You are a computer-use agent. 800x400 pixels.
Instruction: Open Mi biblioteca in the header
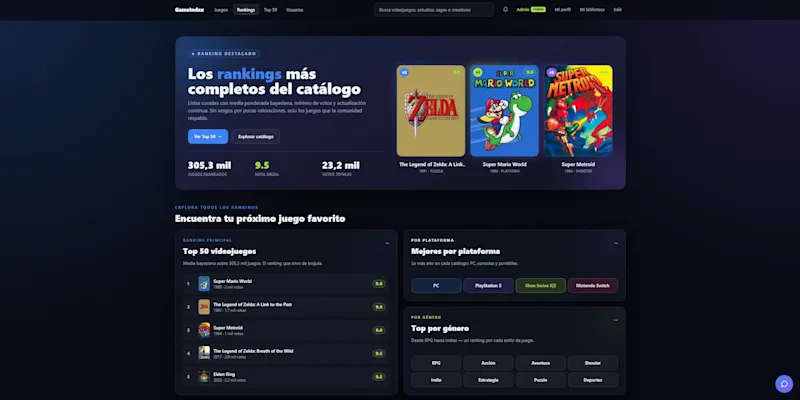click(x=592, y=10)
